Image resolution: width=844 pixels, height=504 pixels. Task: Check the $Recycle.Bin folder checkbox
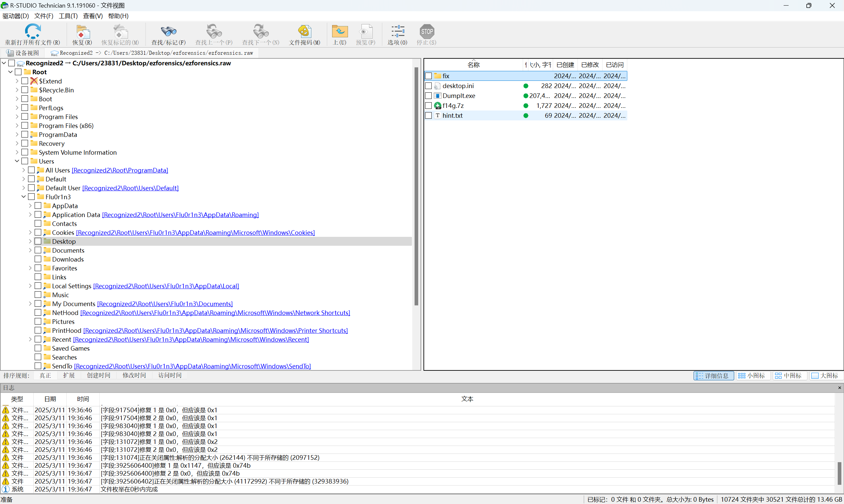coord(25,90)
